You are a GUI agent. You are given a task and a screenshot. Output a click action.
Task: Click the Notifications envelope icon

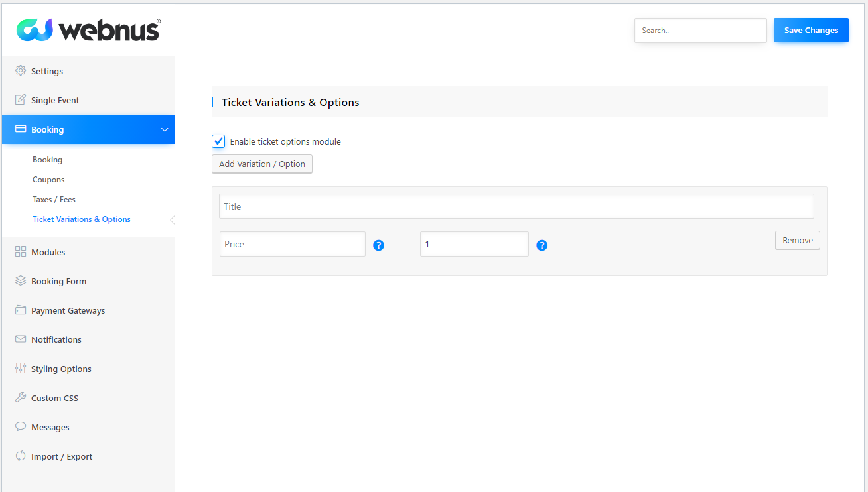tap(21, 339)
